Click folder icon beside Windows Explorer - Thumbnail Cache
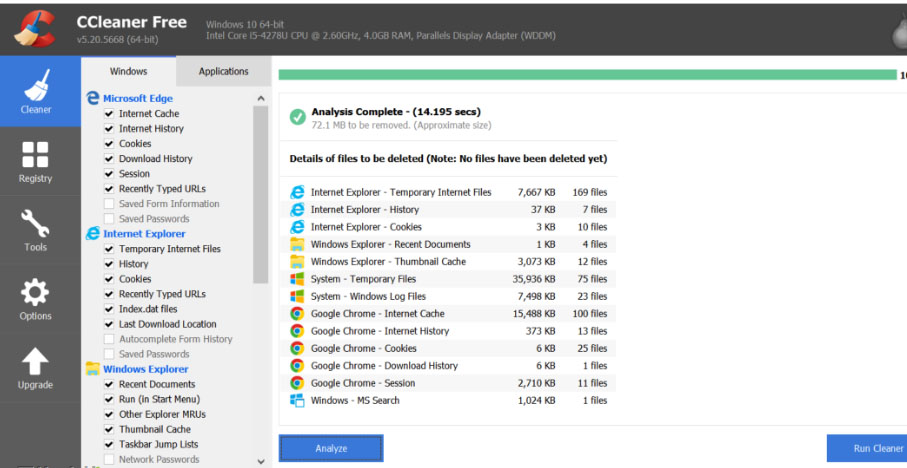This screenshot has height=468, width=907. 297,261
